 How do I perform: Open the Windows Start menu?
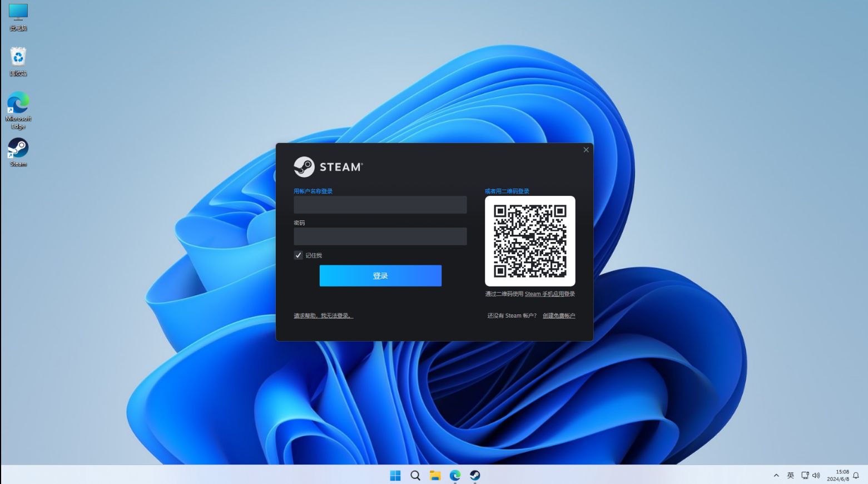point(395,475)
